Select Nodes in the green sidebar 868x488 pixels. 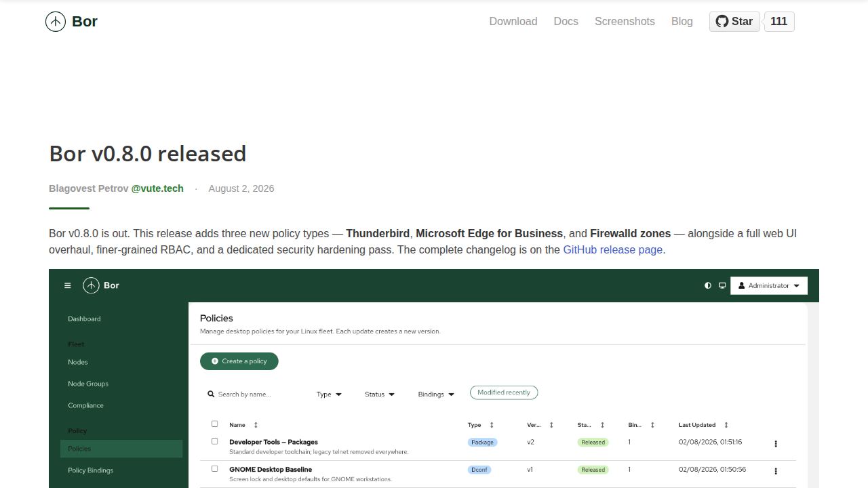tap(78, 362)
